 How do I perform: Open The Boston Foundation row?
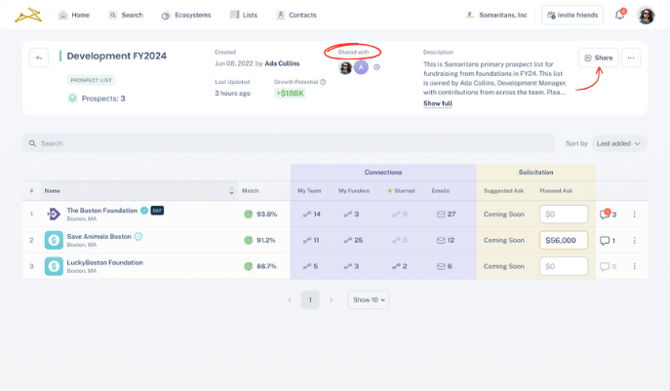[102, 210]
